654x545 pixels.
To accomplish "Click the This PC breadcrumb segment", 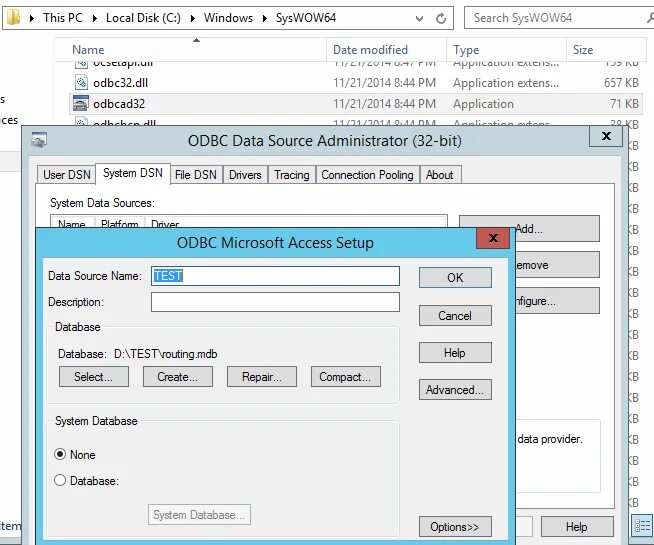I will 63,18.
